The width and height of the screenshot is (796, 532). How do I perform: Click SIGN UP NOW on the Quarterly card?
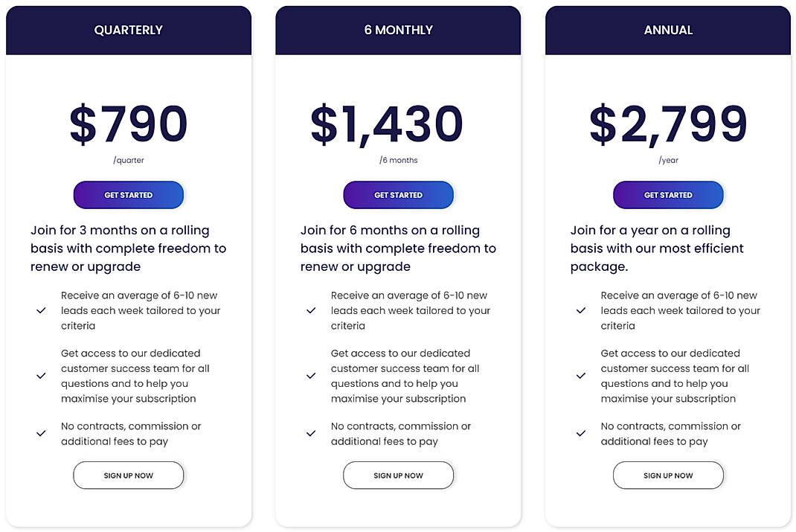pos(128,475)
